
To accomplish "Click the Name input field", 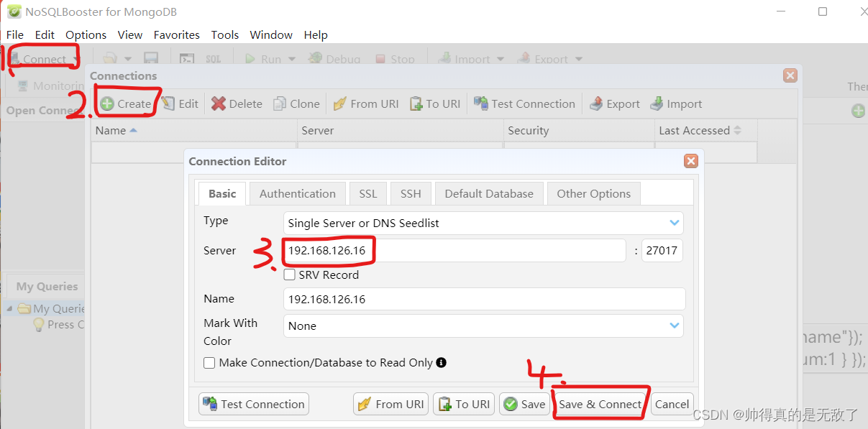I will pos(485,299).
